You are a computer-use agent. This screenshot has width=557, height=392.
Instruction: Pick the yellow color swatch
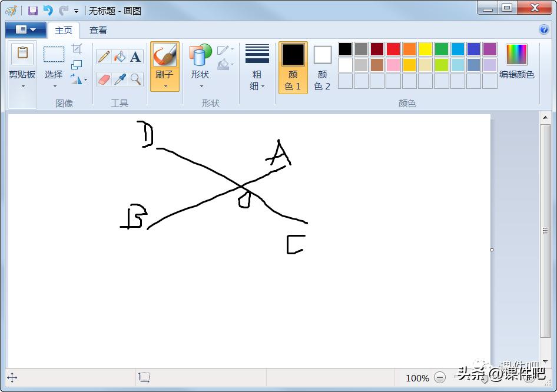425,49
